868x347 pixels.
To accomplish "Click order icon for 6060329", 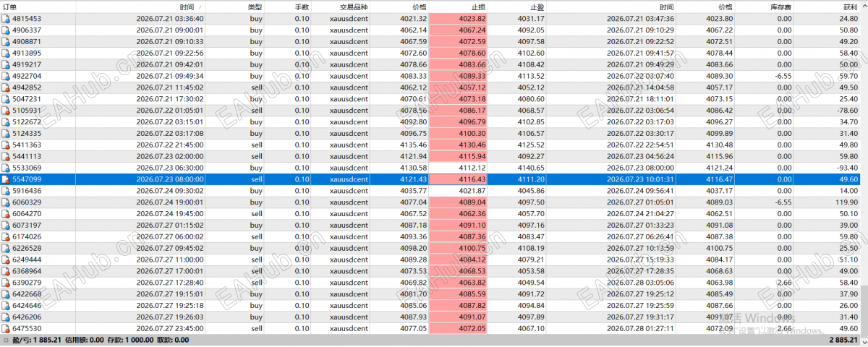I will 7,202.
